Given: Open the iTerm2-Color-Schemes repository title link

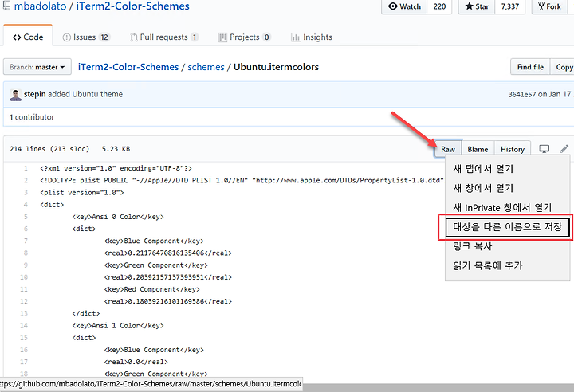Looking at the screenshot, I should [x=132, y=6].
